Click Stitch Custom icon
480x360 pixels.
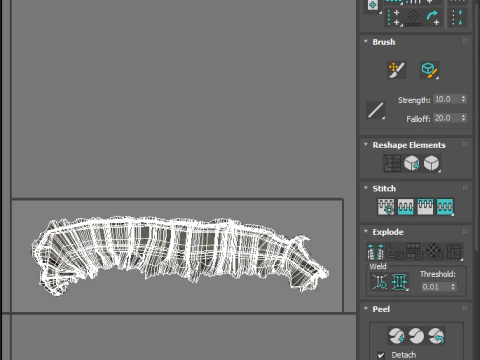pos(445,207)
